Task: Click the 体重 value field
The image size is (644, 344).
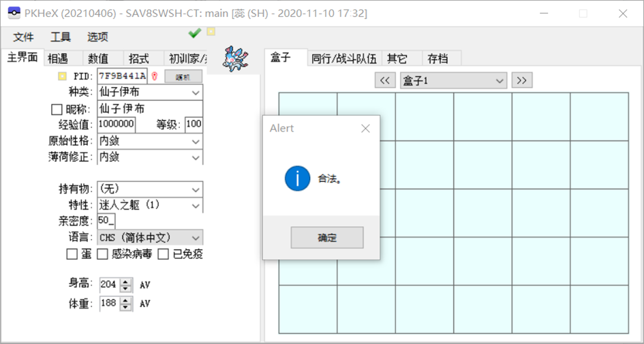Action: (x=110, y=304)
